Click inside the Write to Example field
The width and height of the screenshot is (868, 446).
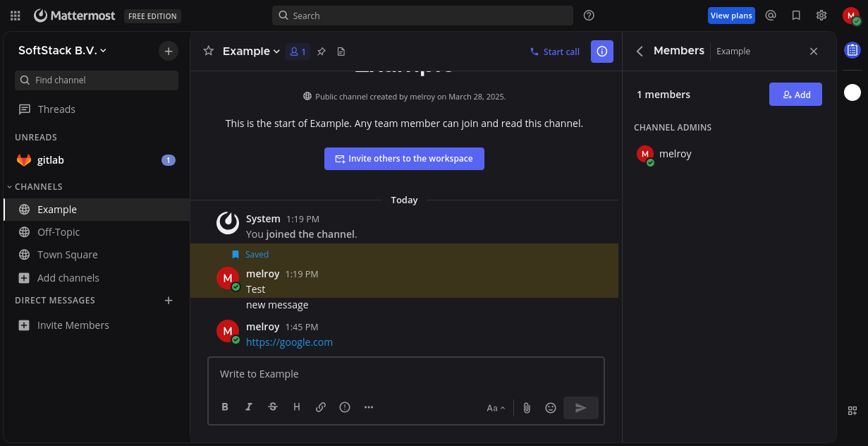tap(405, 373)
